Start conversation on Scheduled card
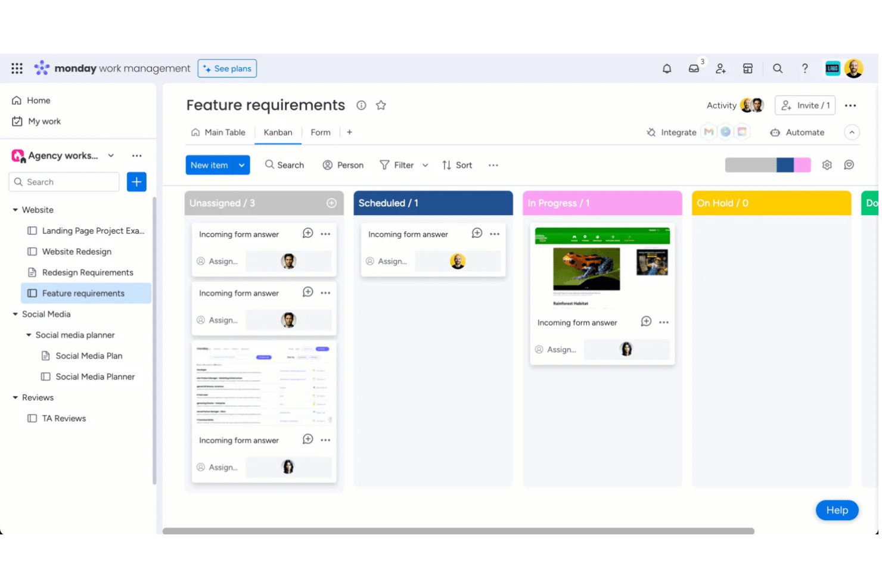Screen dimensions: 882x588 click(x=477, y=234)
